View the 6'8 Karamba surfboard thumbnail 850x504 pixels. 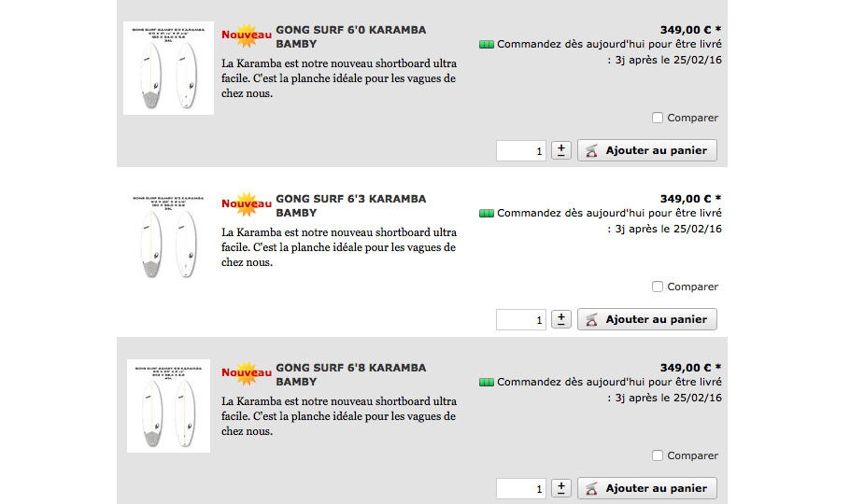168,406
